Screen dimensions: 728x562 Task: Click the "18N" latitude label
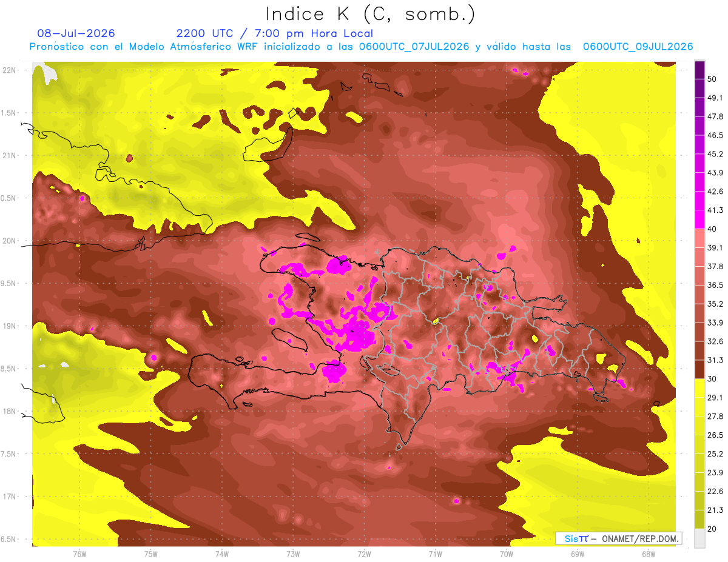10,412
